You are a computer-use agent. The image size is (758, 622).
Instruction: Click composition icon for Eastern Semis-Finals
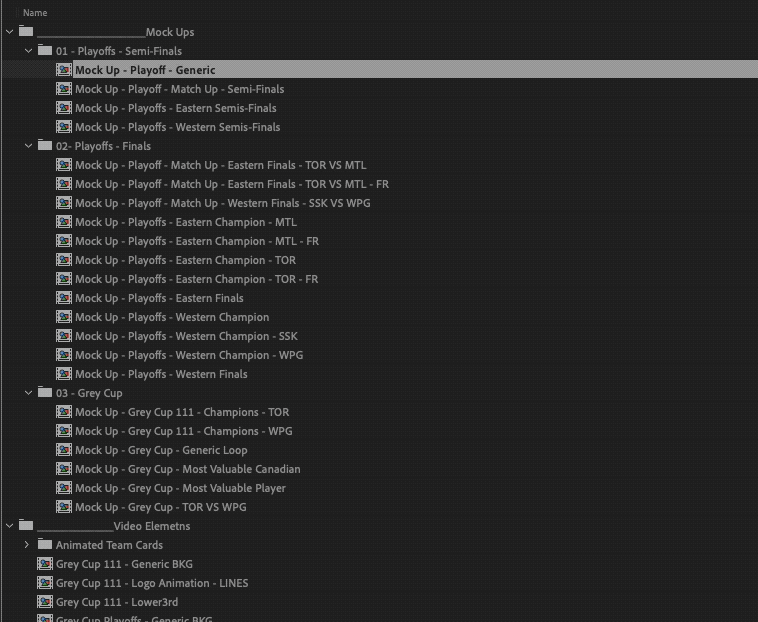coord(64,108)
